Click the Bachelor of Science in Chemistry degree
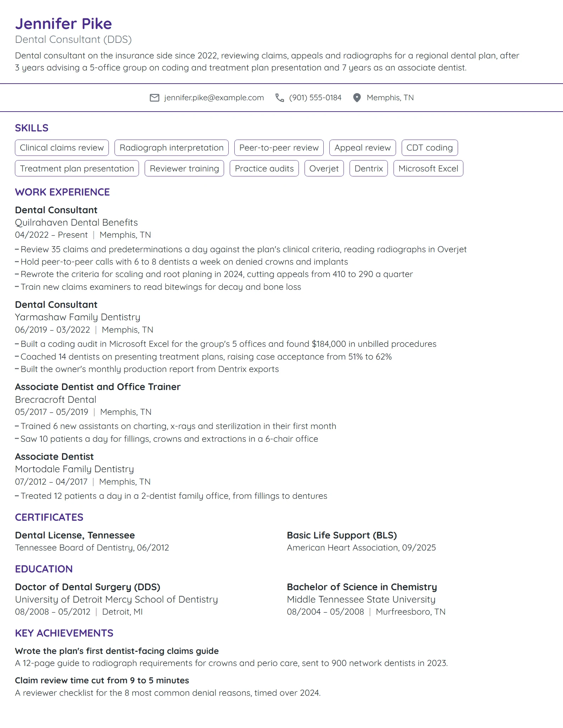Screen dimensions: 563x728 [x=362, y=587]
